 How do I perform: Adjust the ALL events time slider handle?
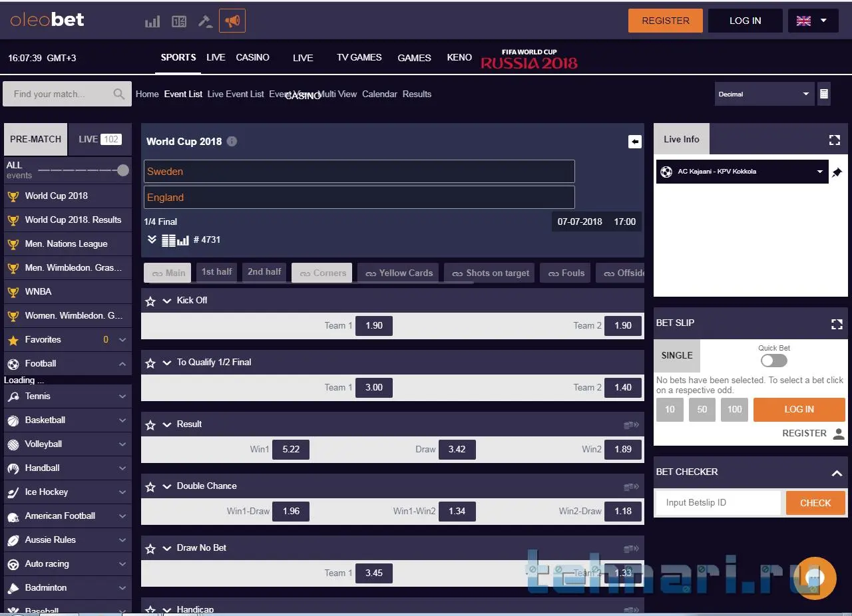[x=122, y=170]
